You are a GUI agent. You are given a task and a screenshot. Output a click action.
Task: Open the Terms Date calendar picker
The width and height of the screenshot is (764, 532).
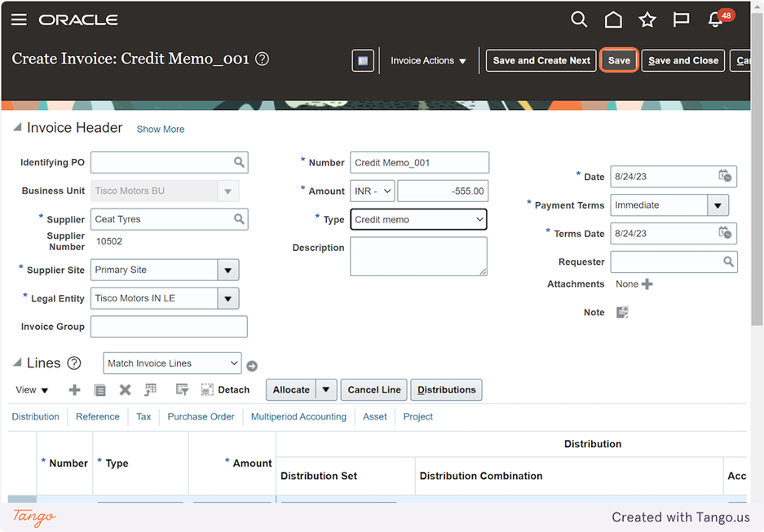[x=725, y=233]
